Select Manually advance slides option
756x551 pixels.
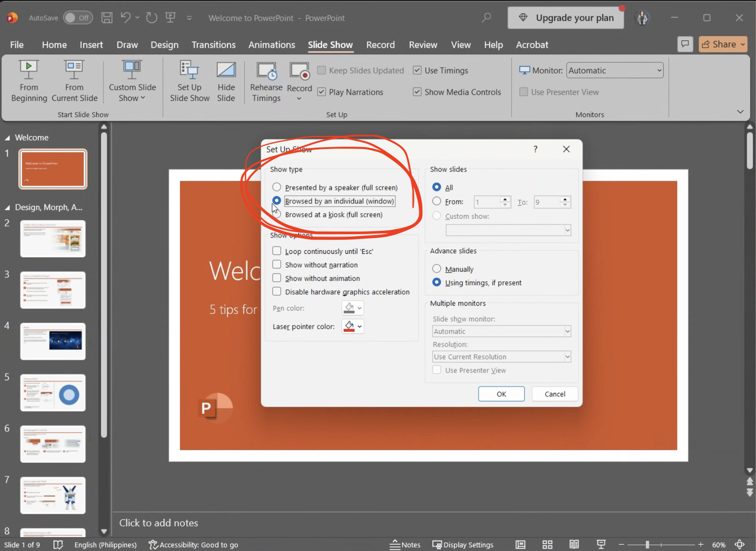tap(437, 269)
